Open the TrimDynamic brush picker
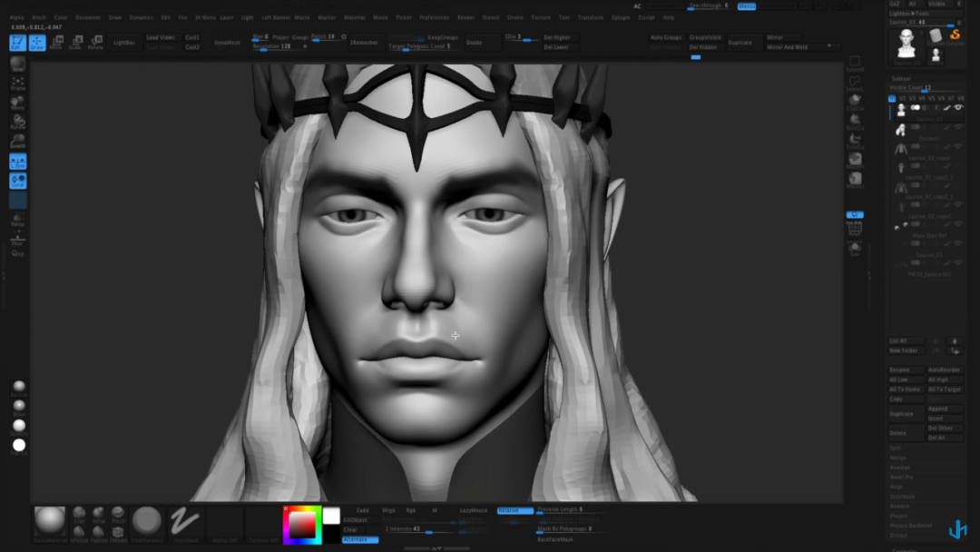The image size is (980, 552). (x=147, y=524)
